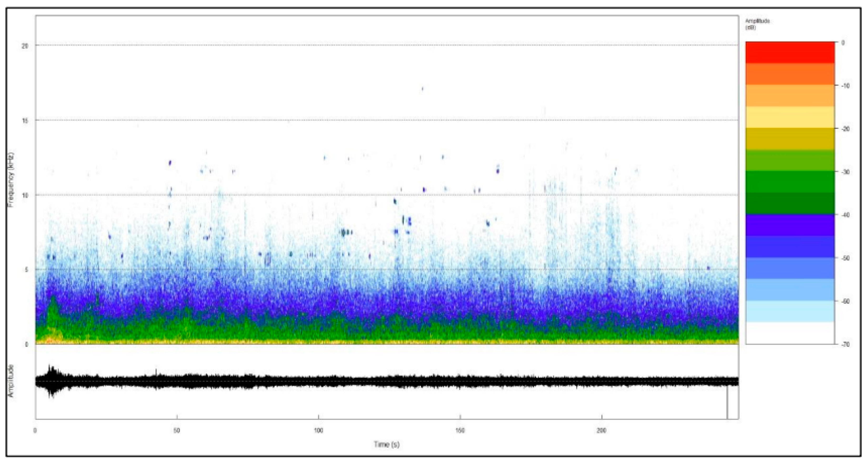Pick the mustard yellow legend band

[790, 138]
